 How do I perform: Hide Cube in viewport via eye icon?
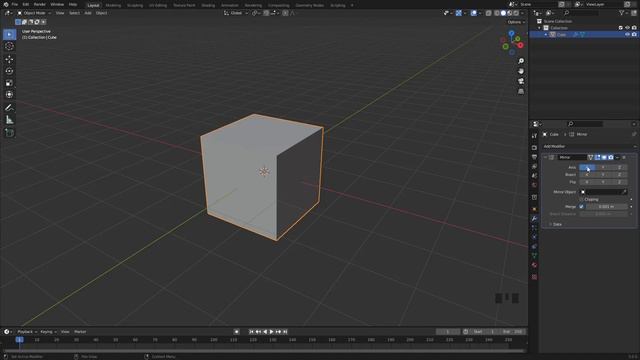[x=627, y=35]
